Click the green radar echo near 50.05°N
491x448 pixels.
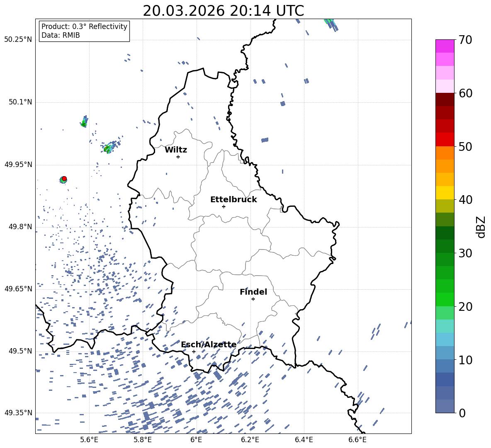click(84, 122)
